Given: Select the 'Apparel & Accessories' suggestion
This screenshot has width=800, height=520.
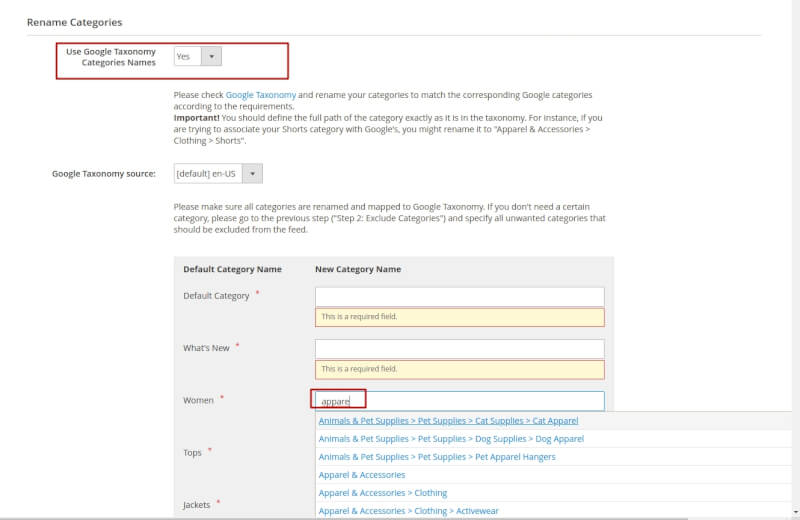Looking at the screenshot, I should click(x=362, y=475).
